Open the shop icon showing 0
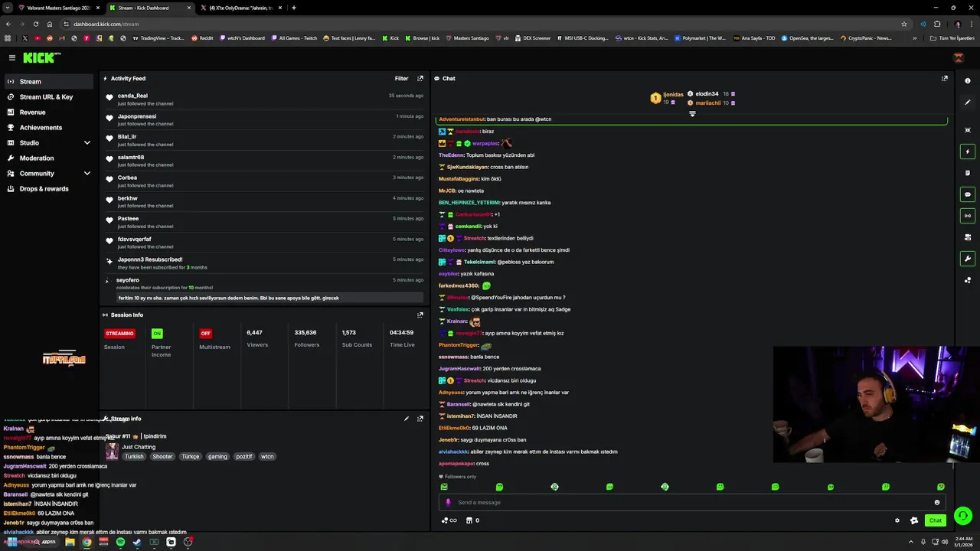 (472, 520)
